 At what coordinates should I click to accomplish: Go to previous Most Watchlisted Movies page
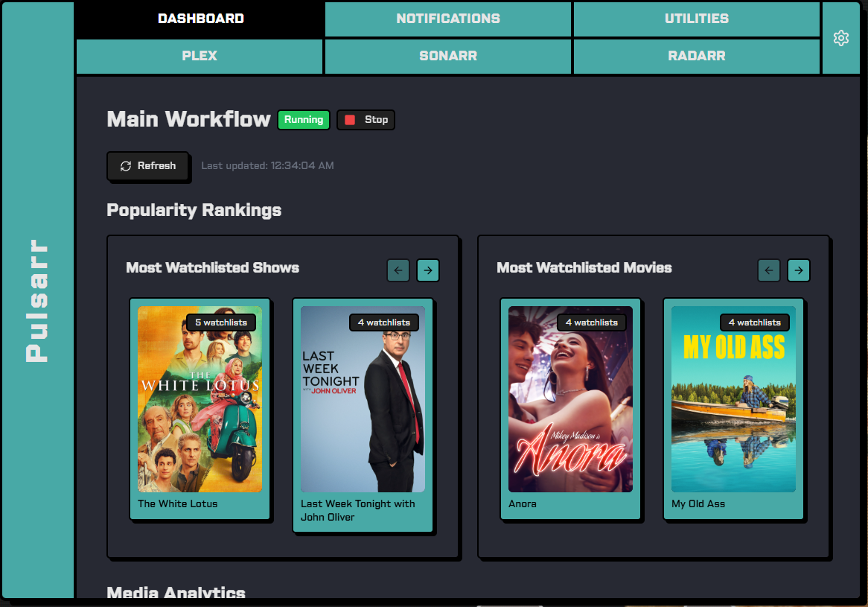click(769, 270)
